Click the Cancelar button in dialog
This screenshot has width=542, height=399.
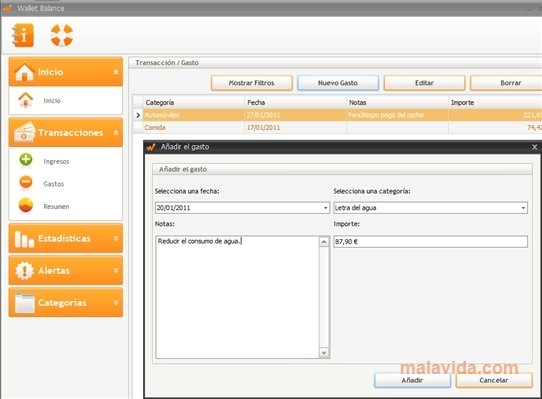pos(494,380)
